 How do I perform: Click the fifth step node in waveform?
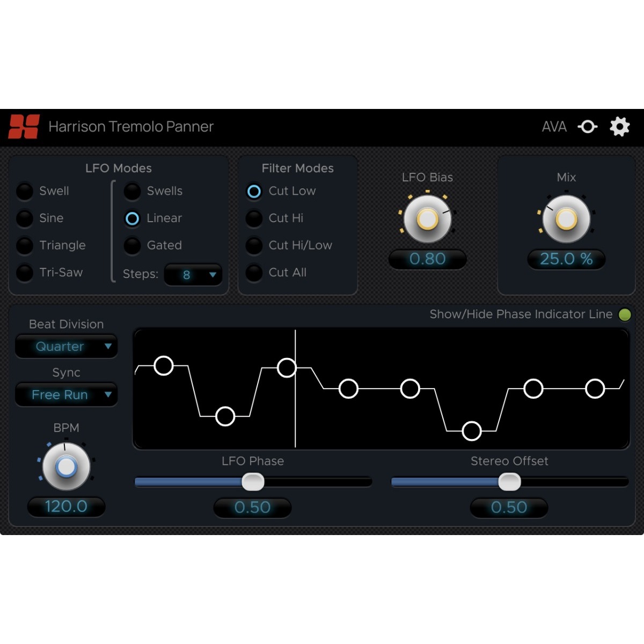click(410, 388)
